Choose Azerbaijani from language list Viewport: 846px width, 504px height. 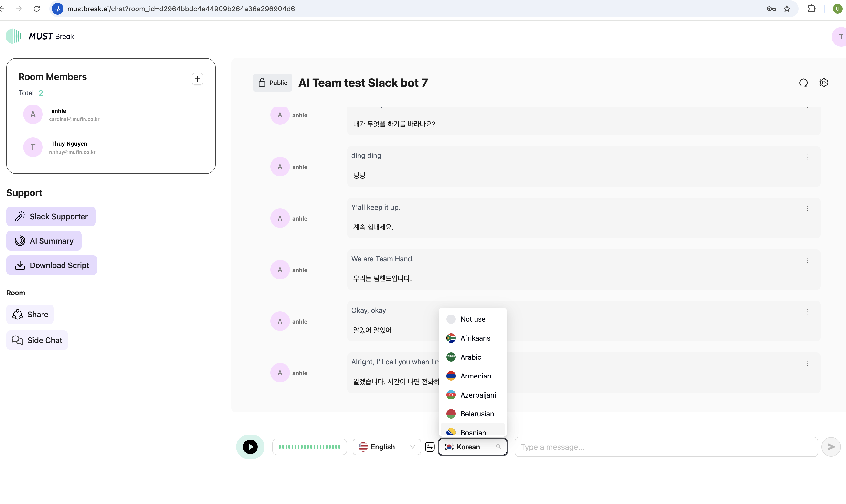[477, 395]
